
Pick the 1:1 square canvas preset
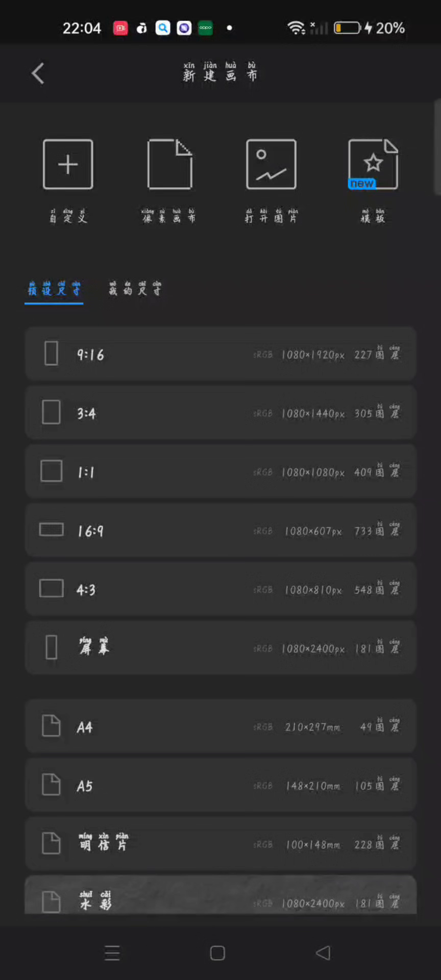coord(220,472)
